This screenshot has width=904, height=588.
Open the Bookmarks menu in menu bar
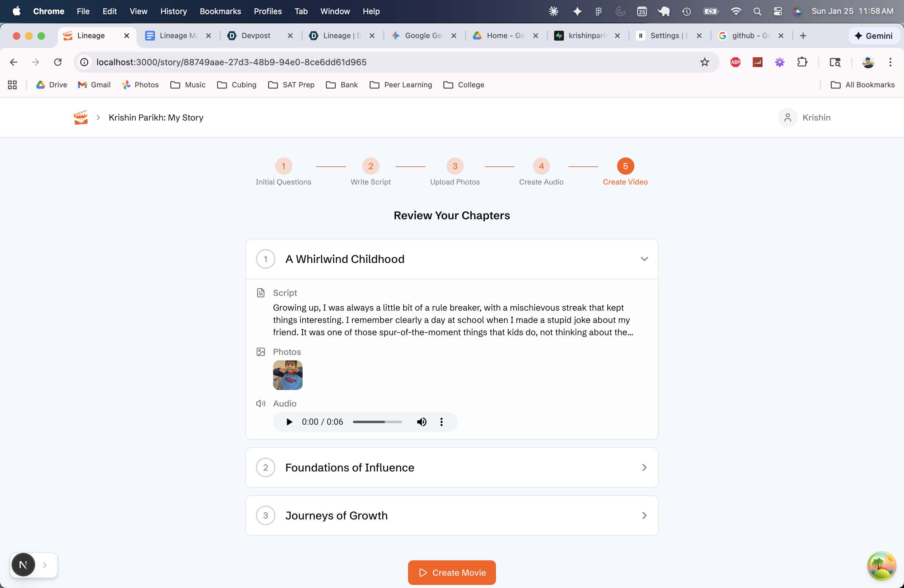pyautogui.click(x=220, y=11)
